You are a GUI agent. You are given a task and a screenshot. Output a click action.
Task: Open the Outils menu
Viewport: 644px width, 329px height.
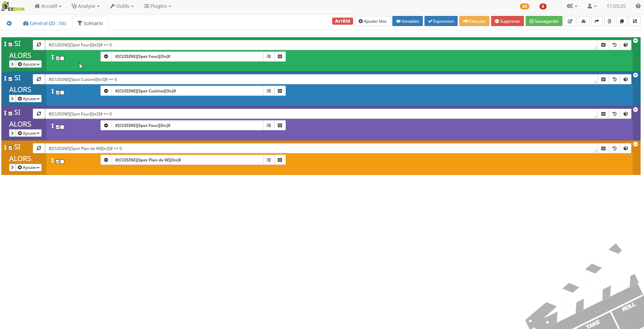[x=122, y=6]
